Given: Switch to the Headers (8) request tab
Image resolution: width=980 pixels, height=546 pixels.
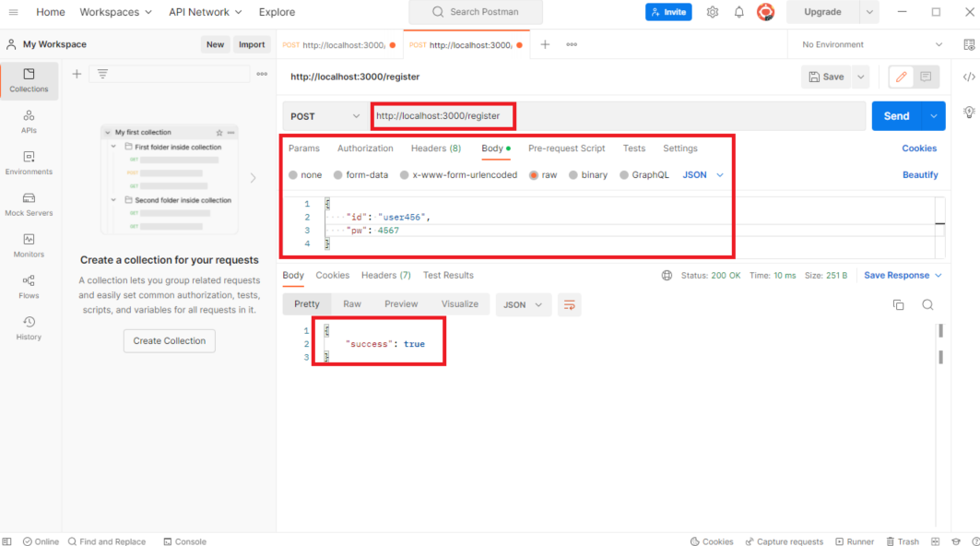Looking at the screenshot, I should coord(436,148).
